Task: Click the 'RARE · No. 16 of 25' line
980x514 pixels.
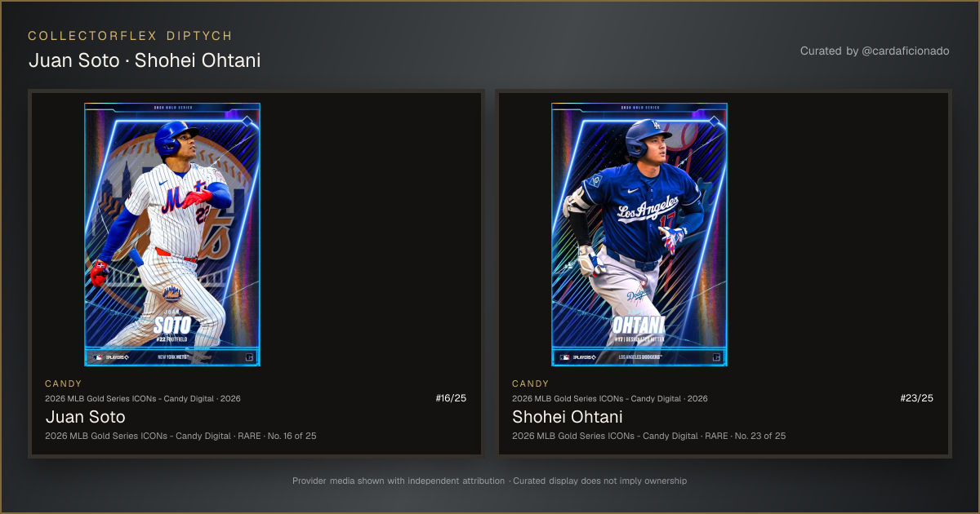Action: click(x=180, y=436)
